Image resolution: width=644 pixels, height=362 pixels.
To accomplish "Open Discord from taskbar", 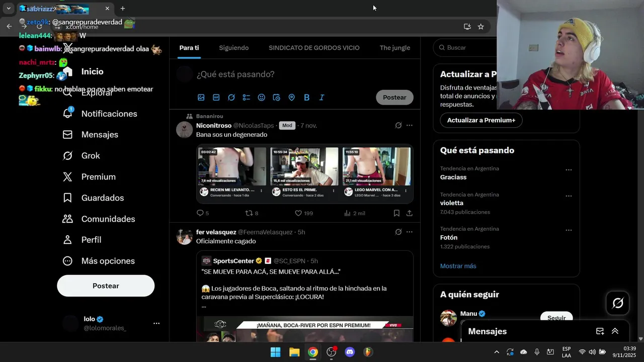I will [350, 352].
